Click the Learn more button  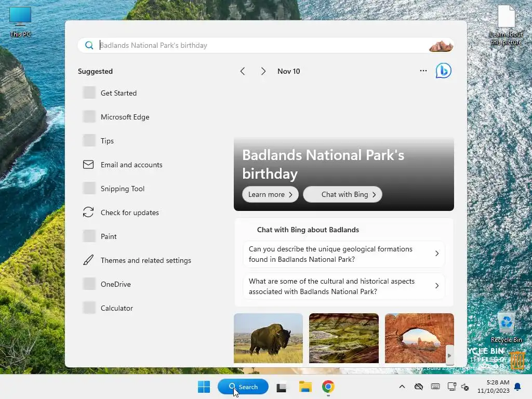(x=270, y=194)
